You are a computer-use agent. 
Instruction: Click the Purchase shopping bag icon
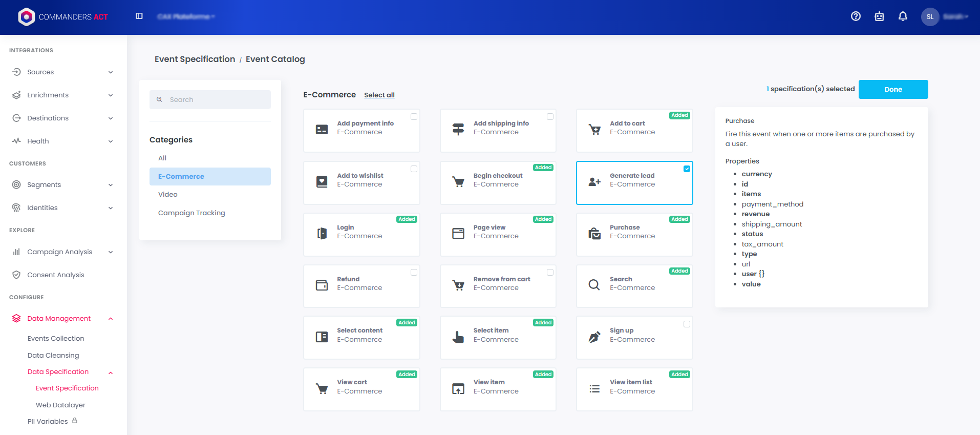[x=594, y=234]
